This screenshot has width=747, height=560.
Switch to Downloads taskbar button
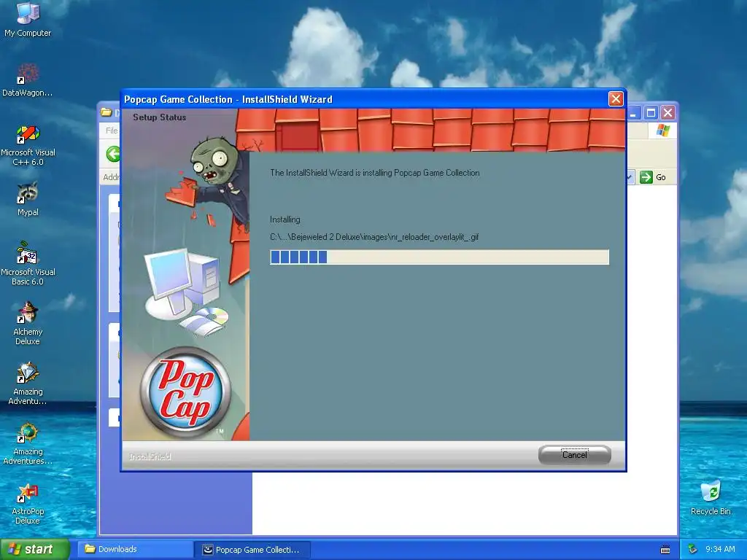(x=135, y=550)
